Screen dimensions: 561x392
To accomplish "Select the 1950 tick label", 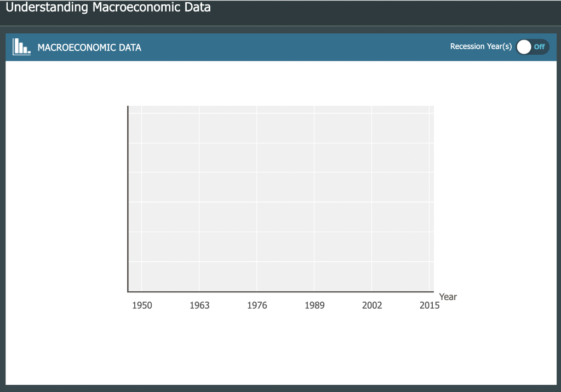I will 142,305.
